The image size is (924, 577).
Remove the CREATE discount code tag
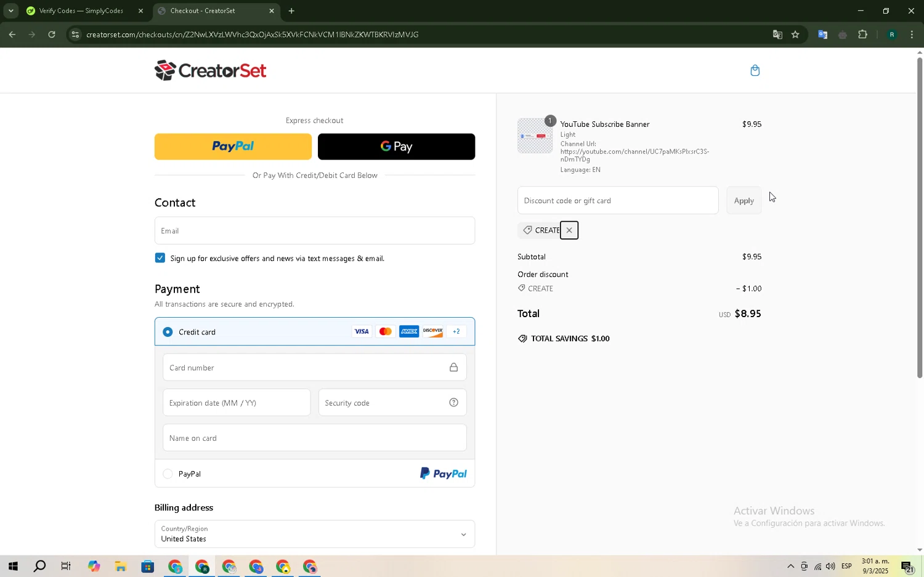(x=569, y=230)
